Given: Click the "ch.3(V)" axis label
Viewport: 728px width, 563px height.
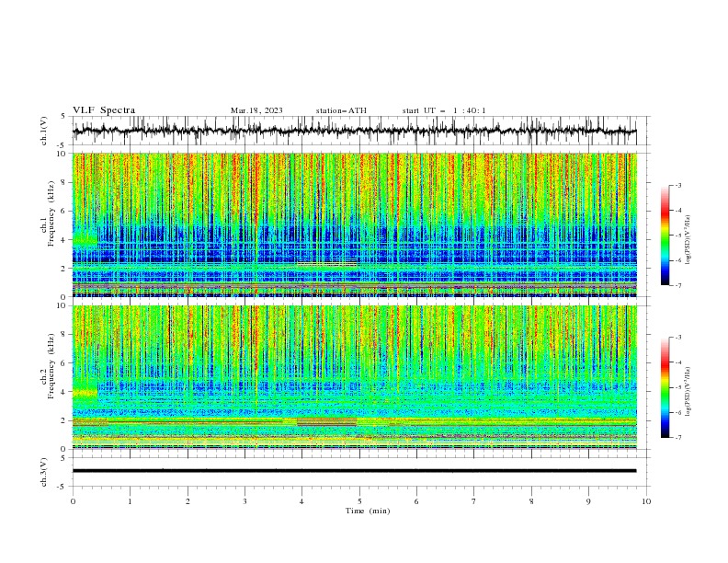Looking at the screenshot, I should 44,472.
